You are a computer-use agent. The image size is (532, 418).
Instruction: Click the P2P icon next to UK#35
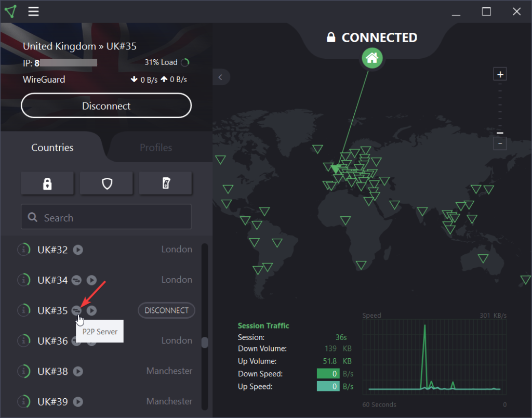tap(77, 310)
